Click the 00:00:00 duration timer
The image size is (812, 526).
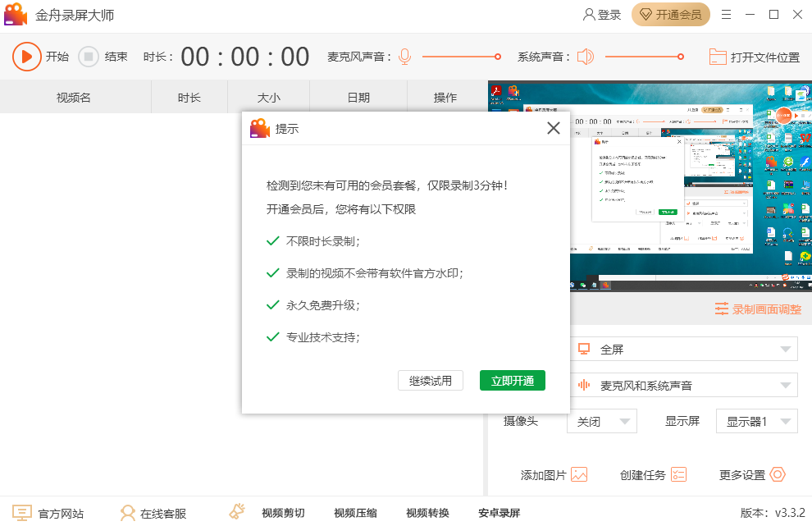tap(245, 57)
